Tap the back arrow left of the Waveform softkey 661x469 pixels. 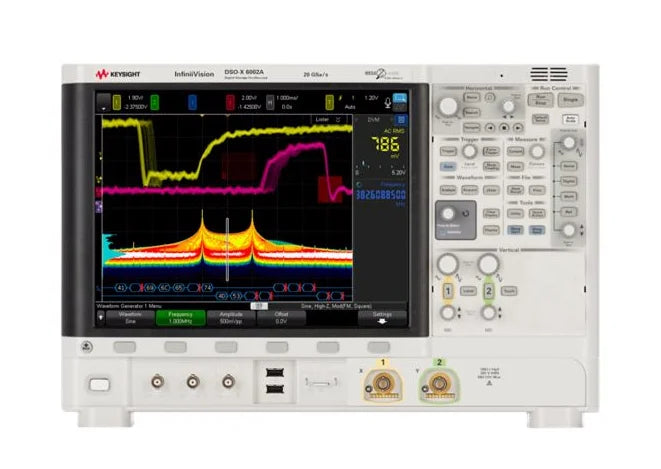[x=100, y=318]
